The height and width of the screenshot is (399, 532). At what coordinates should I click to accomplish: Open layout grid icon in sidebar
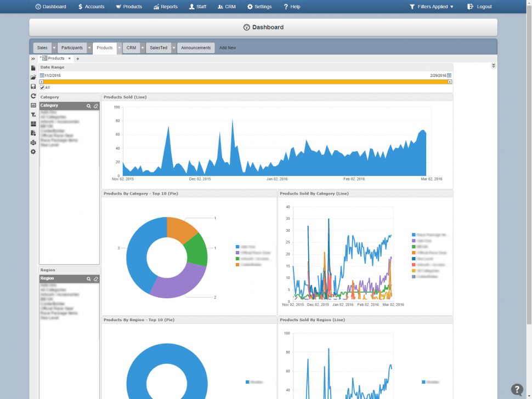[x=33, y=124]
